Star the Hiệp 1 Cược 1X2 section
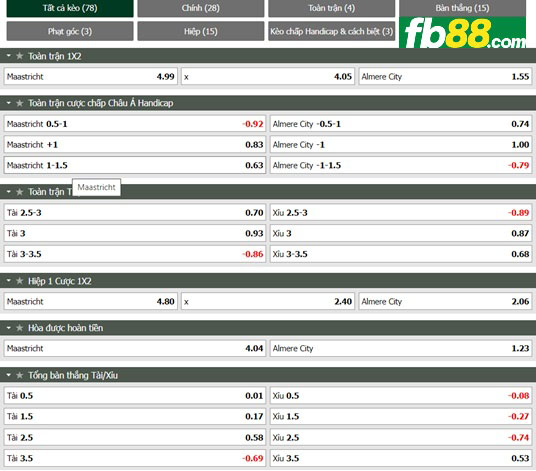This screenshot has width=536, height=471. 20,281
